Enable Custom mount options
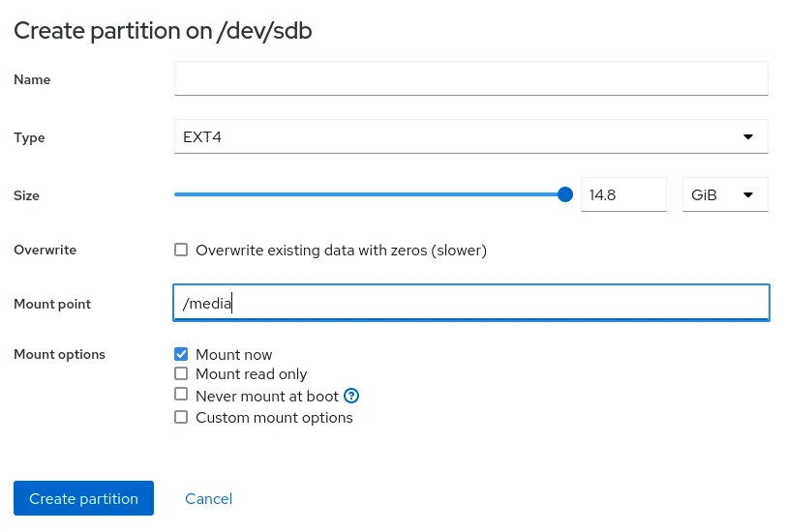 point(181,418)
